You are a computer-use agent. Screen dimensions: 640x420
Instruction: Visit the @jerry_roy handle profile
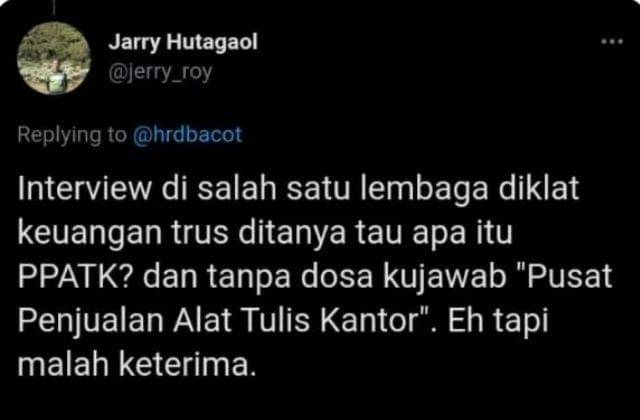pos(160,73)
